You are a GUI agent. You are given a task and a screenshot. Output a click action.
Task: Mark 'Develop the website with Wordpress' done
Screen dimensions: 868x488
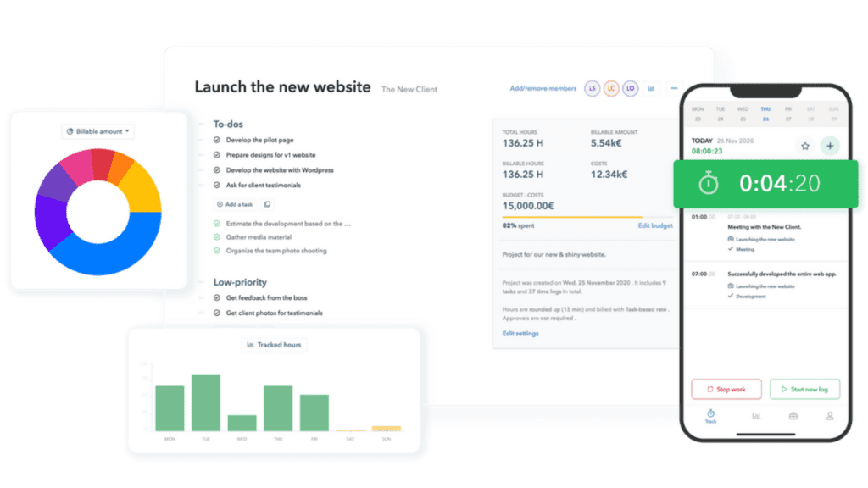[217, 169]
